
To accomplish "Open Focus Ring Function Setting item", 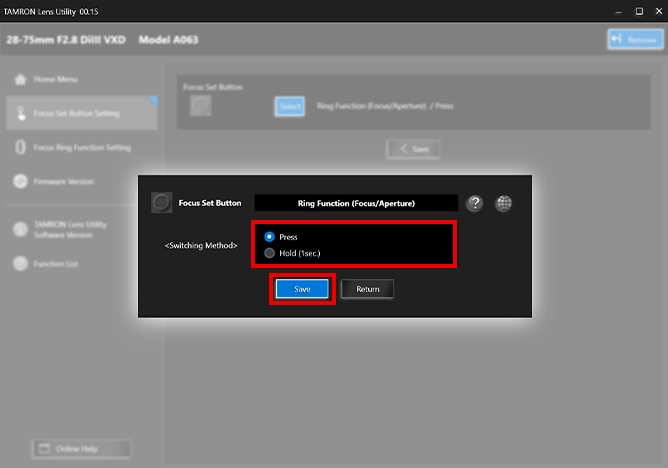I will click(82, 147).
